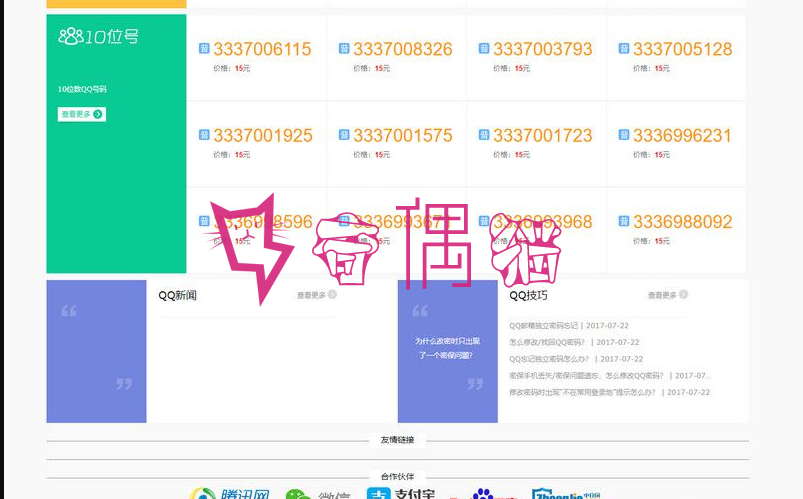Open article QQ忘记独立密码怎么办?

coord(549,359)
